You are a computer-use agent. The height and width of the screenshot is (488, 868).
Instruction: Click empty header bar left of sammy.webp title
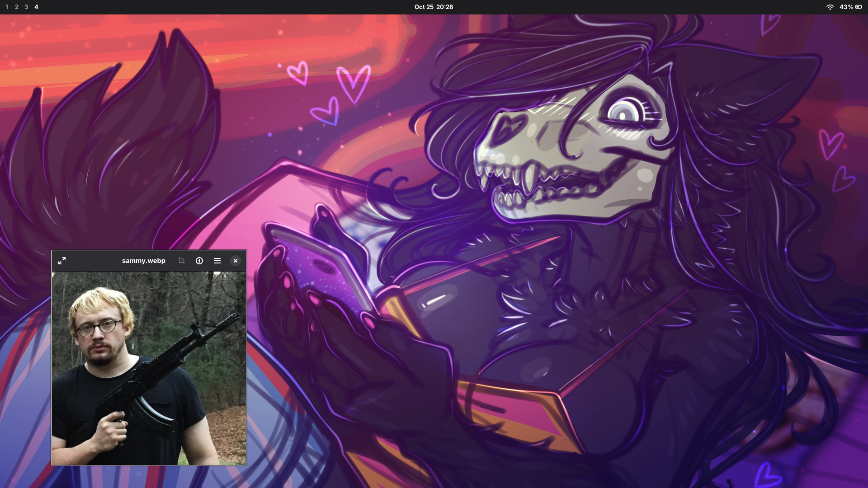click(93, 261)
